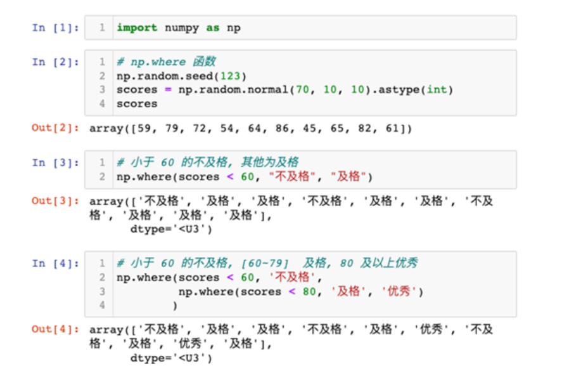
Task: Click line number 3 in cell 2
Action: click(x=101, y=89)
